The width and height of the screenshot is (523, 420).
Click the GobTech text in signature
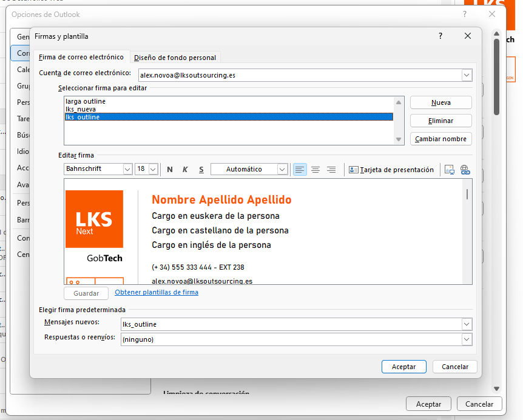[104, 258]
